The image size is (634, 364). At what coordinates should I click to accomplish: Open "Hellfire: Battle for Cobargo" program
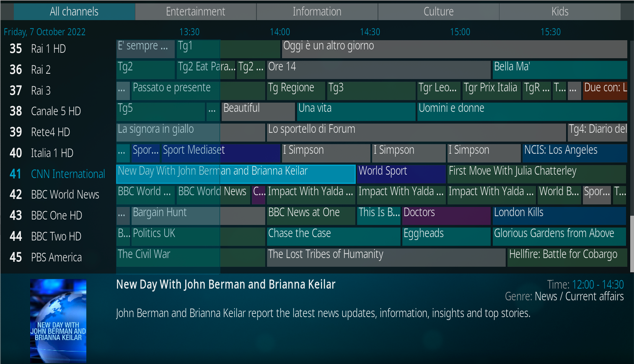tap(567, 257)
